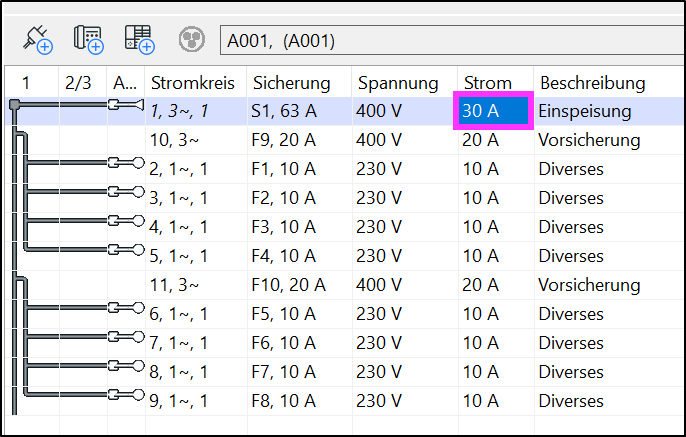Select the row with fuse F8, 10 A

pyautogui.click(x=346, y=401)
